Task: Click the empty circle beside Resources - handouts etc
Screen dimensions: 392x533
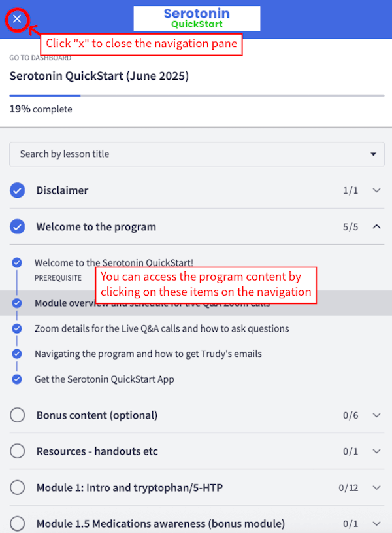Action: (x=18, y=451)
